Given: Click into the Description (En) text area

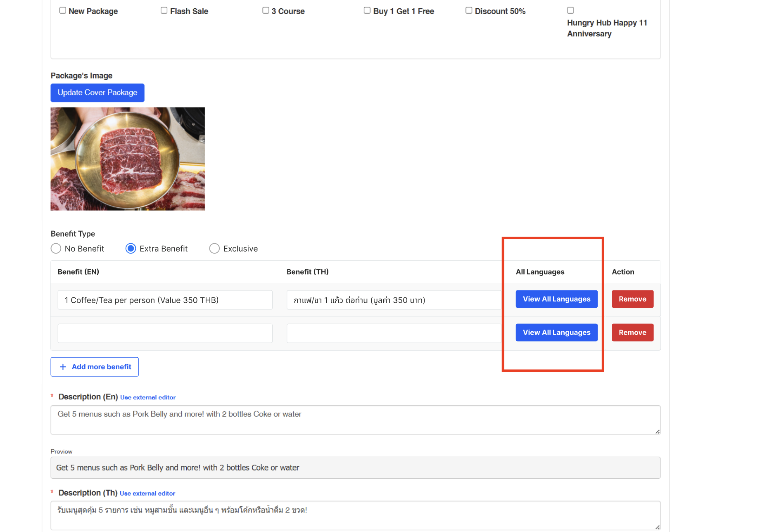Looking at the screenshot, I should point(355,420).
